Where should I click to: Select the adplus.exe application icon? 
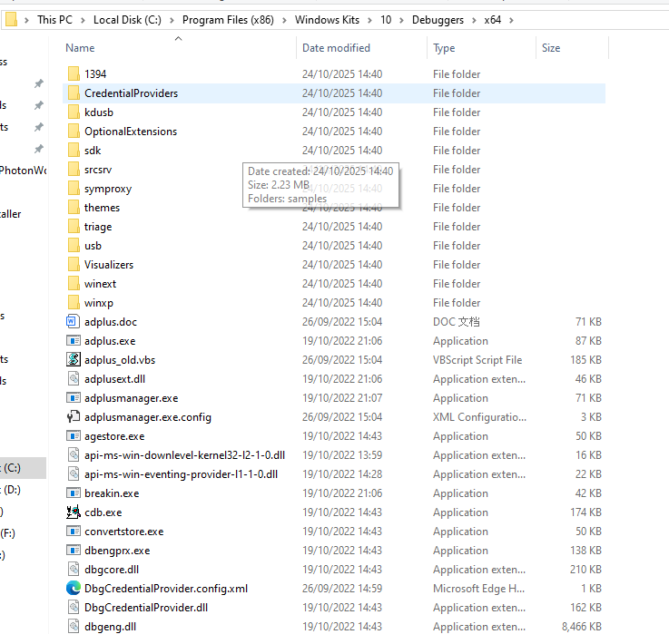tap(73, 340)
